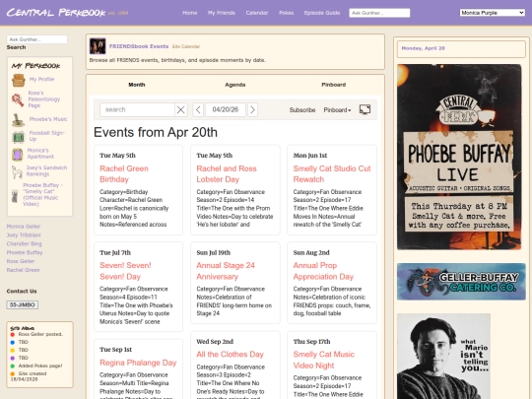Click the Geller-Buffay Catering Co. banner
Screen dimensions: 532x399
461,282
